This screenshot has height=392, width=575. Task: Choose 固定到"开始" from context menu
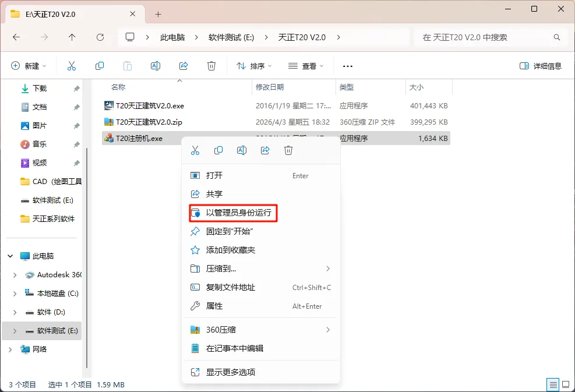coord(261,231)
